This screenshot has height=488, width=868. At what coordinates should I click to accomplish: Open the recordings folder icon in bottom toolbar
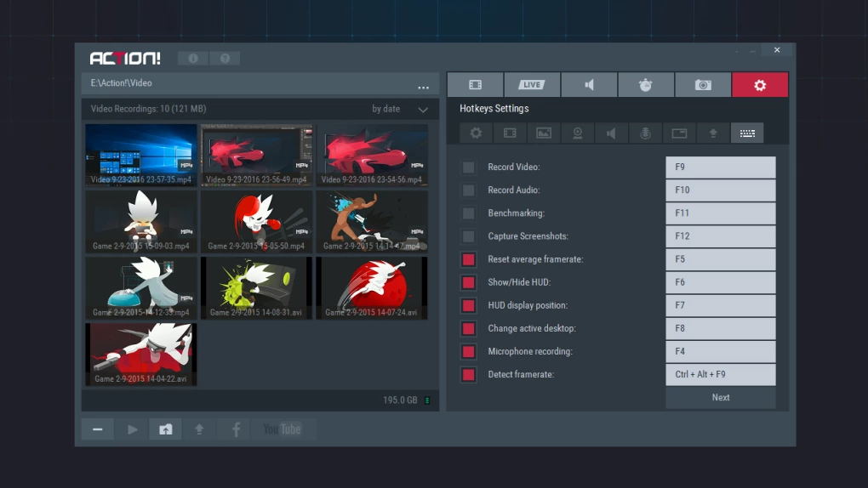click(x=165, y=429)
